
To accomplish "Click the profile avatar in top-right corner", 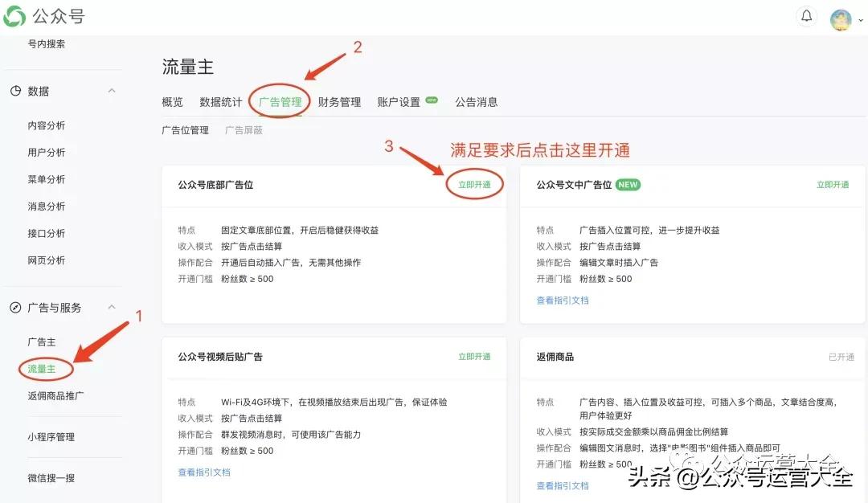I will (841, 18).
